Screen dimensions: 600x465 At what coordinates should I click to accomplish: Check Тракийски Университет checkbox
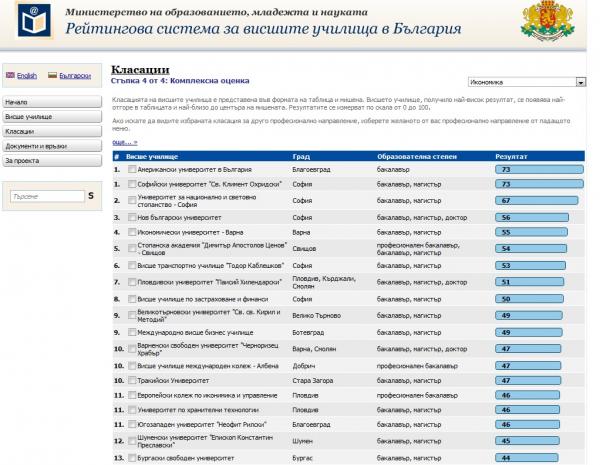click(132, 380)
